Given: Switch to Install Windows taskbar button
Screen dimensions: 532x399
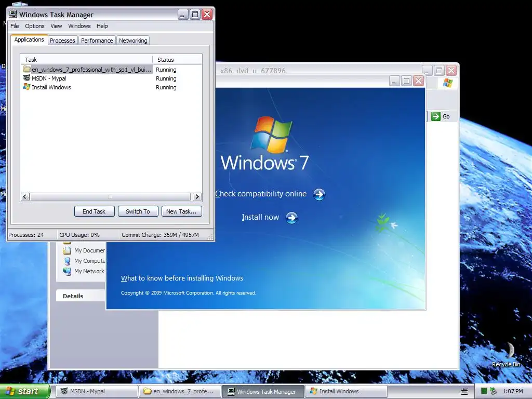Looking at the screenshot, I should pyautogui.click(x=346, y=391).
